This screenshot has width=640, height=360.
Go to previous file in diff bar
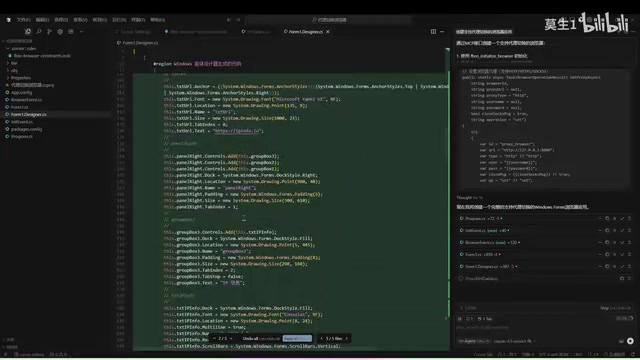pyautogui.click(x=322, y=338)
